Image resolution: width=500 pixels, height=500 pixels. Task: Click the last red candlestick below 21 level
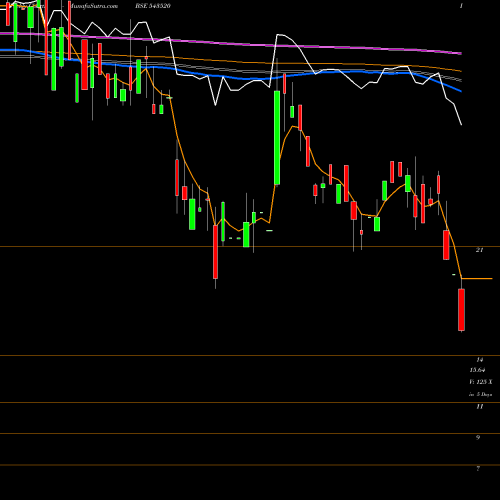coord(461,310)
